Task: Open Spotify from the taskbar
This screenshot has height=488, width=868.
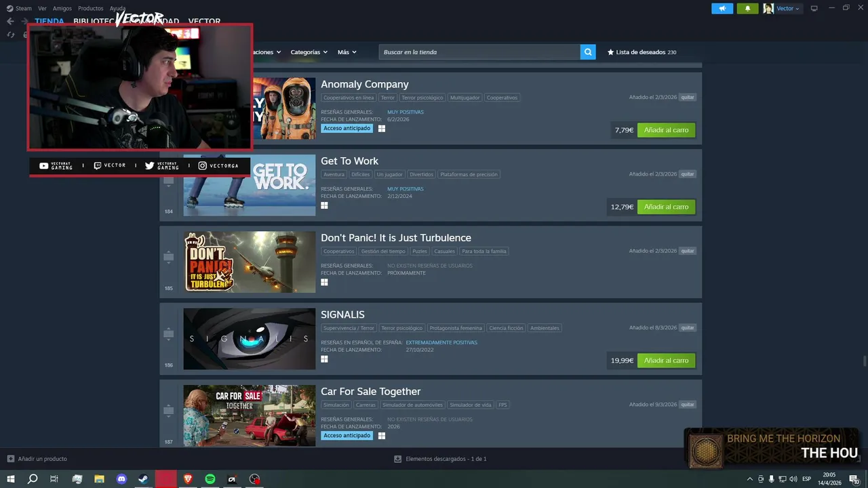Action: tap(210, 479)
